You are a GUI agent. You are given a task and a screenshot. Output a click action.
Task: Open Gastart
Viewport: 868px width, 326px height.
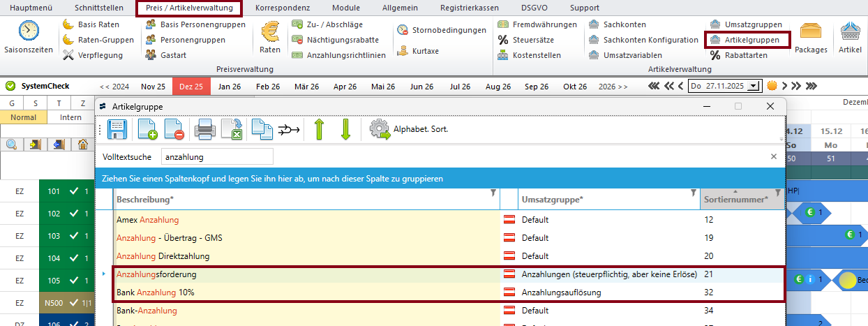click(x=166, y=55)
